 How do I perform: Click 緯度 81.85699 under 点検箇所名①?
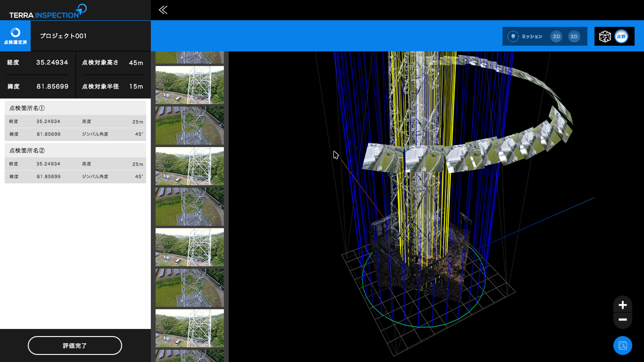[48, 134]
